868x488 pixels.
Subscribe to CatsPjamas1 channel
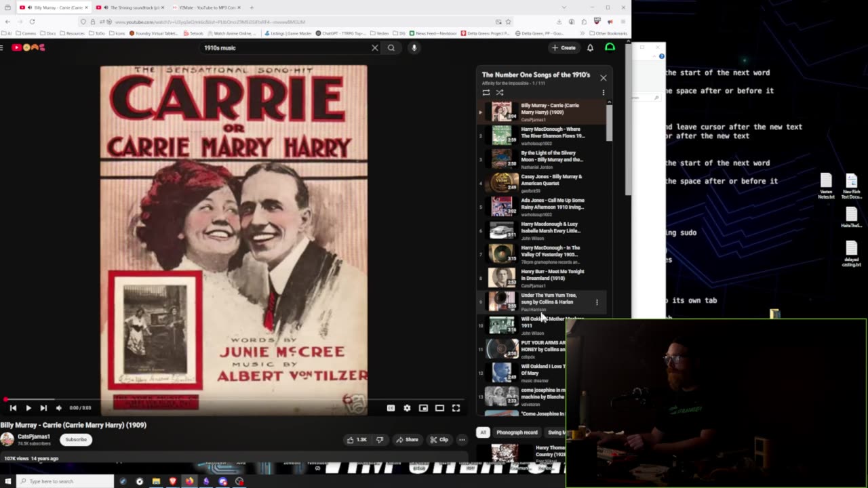(76, 439)
